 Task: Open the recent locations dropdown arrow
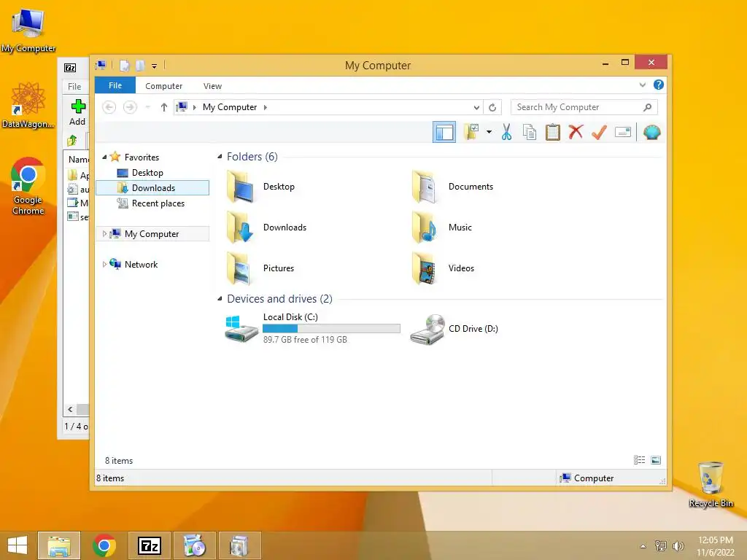tap(147, 107)
